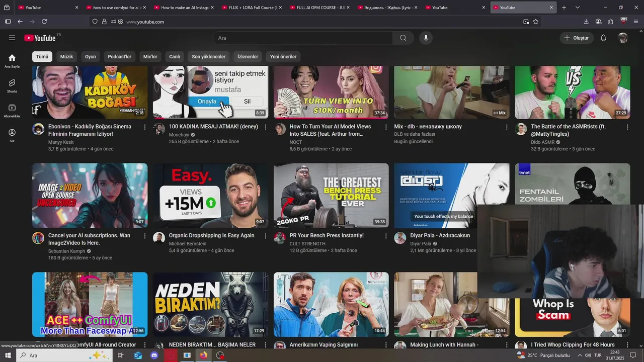
Task: Click the Oluştur create button
Action: (577, 38)
